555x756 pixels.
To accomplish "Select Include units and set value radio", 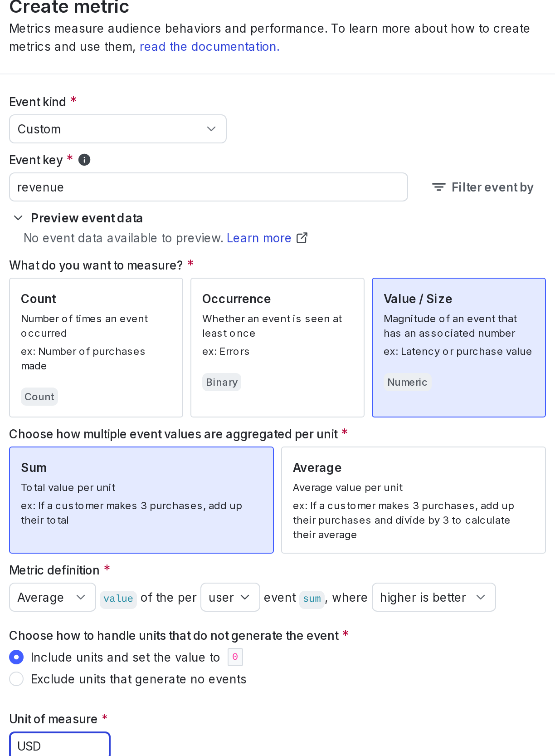I will coord(16,657).
